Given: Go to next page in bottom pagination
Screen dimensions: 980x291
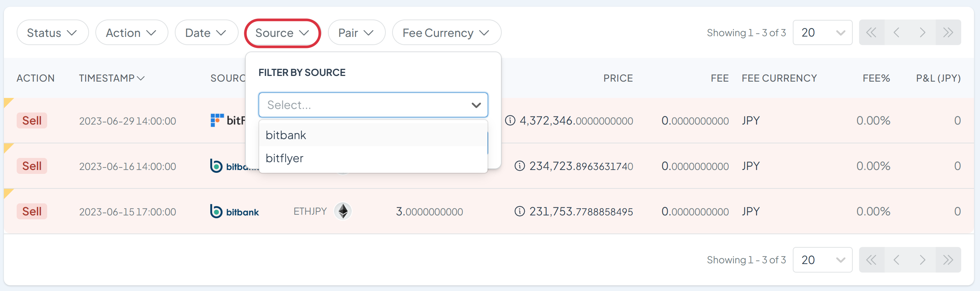Looking at the screenshot, I should coord(922,260).
